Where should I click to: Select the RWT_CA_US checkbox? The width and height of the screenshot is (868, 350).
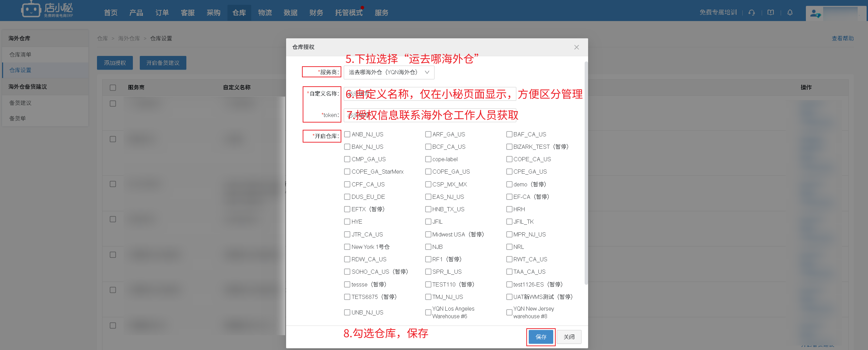tap(509, 259)
